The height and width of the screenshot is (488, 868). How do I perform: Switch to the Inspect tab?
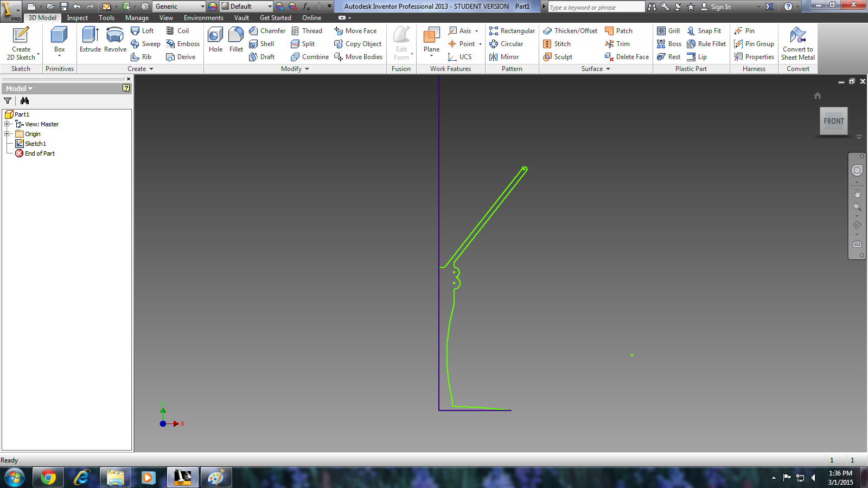[x=77, y=18]
